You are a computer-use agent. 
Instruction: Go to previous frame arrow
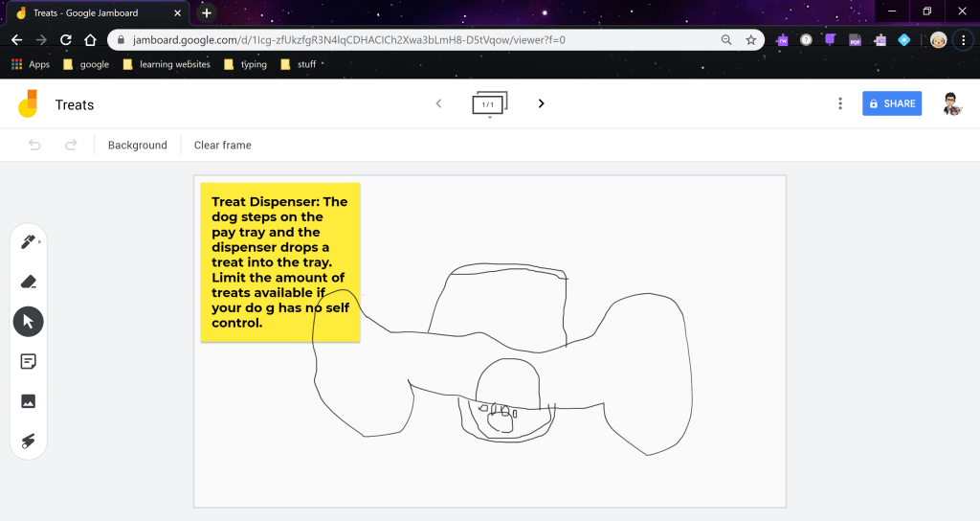point(438,103)
